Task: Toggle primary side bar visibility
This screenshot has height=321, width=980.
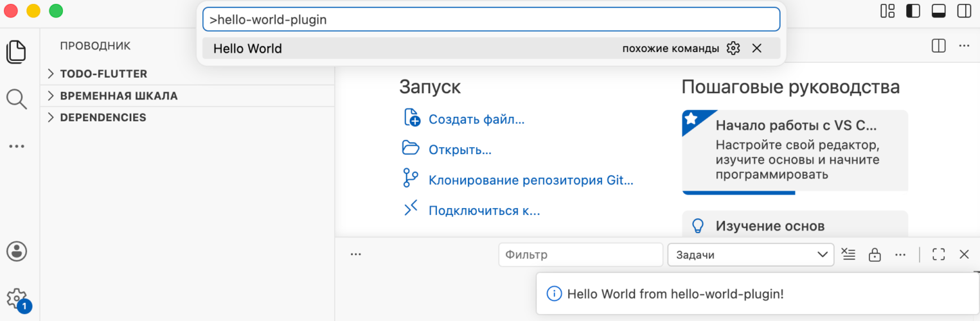Action: tap(913, 11)
